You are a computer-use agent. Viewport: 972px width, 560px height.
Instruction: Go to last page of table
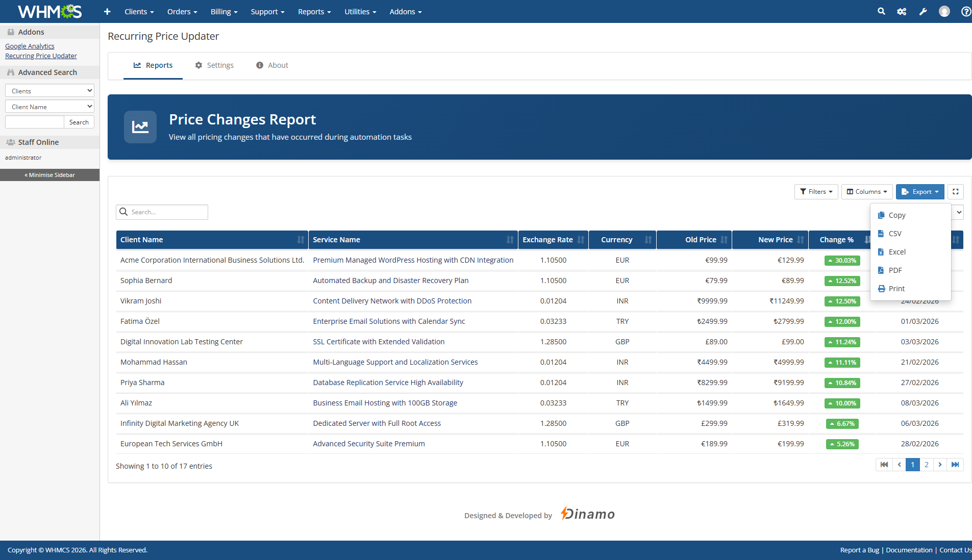(955, 465)
